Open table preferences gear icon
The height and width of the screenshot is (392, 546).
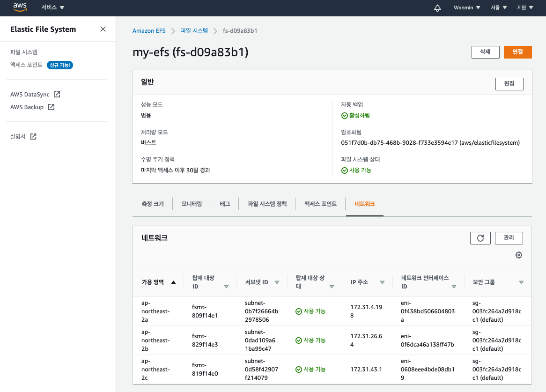point(518,255)
